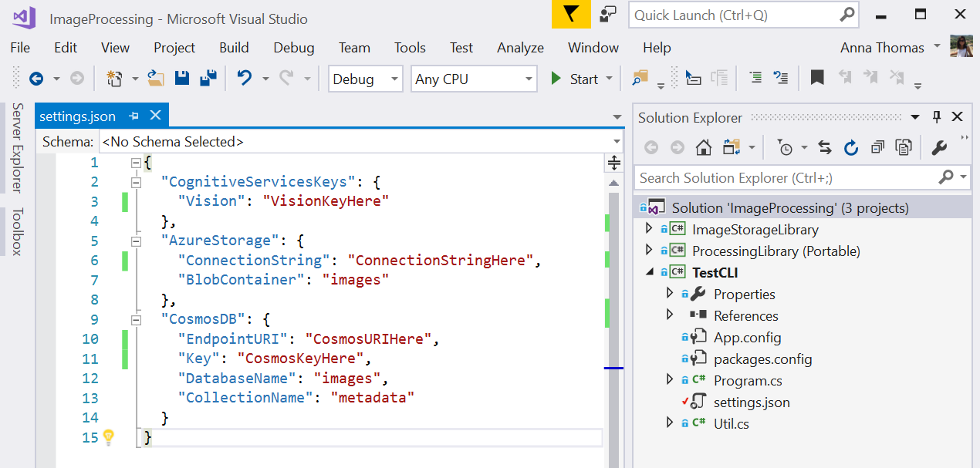
Task: Open the Debug menu
Action: pyautogui.click(x=294, y=47)
